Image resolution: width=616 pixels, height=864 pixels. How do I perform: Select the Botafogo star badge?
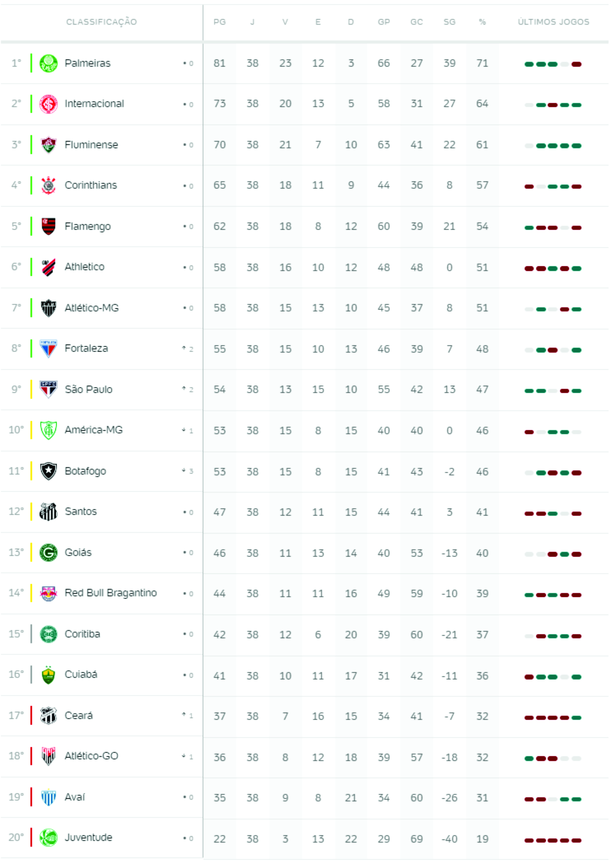48,471
